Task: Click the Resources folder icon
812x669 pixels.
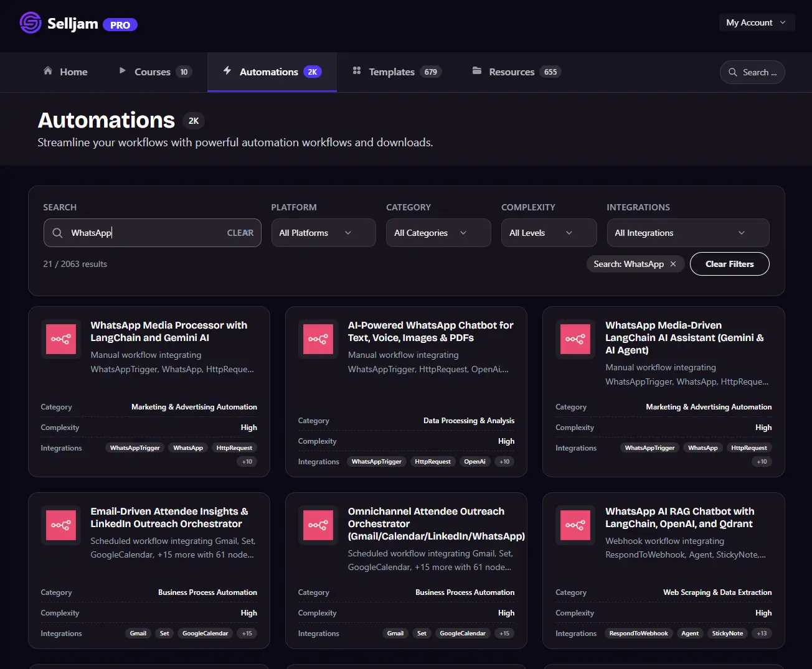Action: (477, 71)
